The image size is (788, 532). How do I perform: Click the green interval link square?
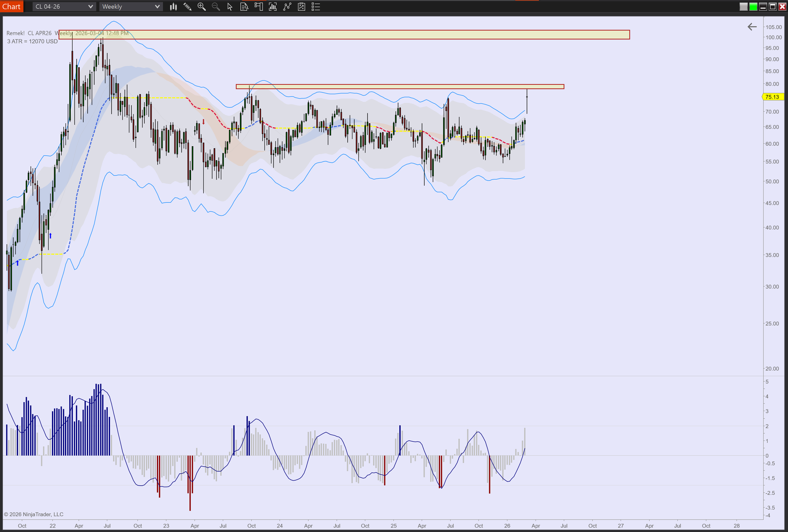point(753,6)
